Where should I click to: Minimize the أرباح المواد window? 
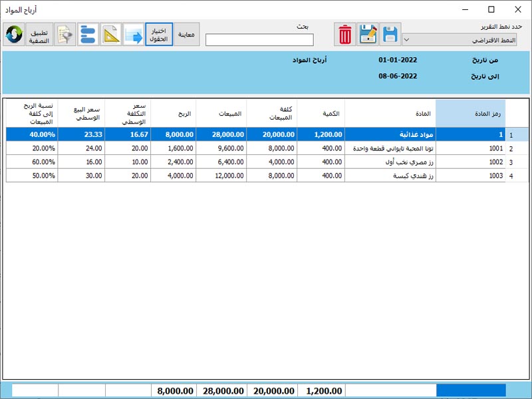465,9
